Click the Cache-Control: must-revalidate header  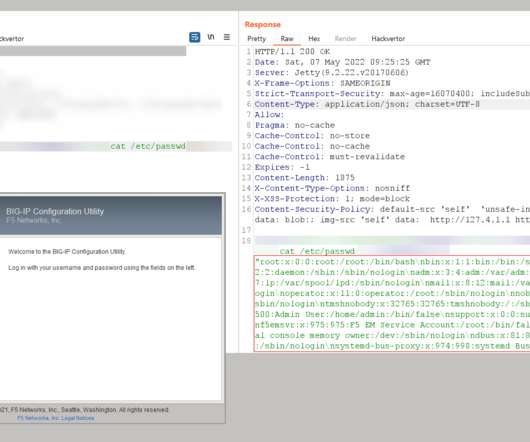tap(330, 156)
